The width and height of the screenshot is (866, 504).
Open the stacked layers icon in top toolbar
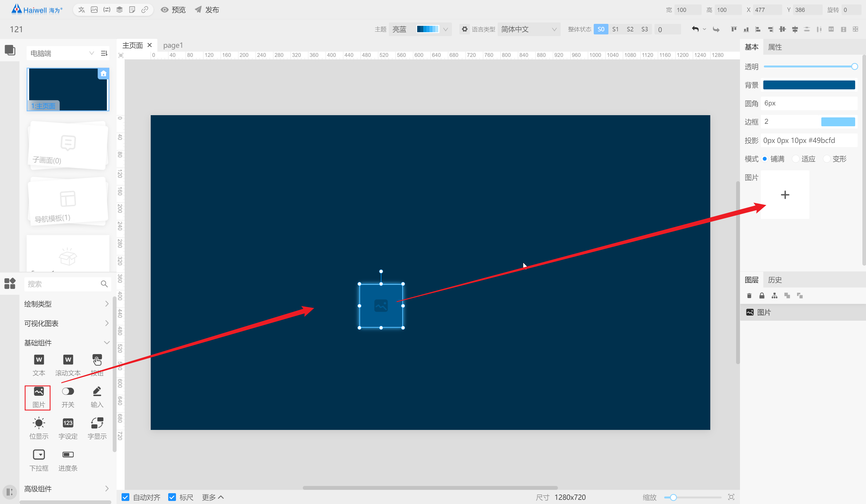pos(120,10)
